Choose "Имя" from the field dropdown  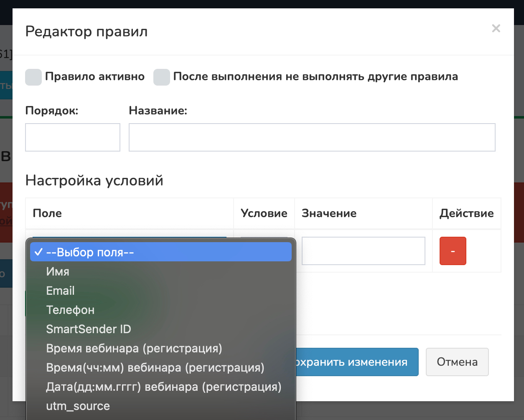click(58, 272)
